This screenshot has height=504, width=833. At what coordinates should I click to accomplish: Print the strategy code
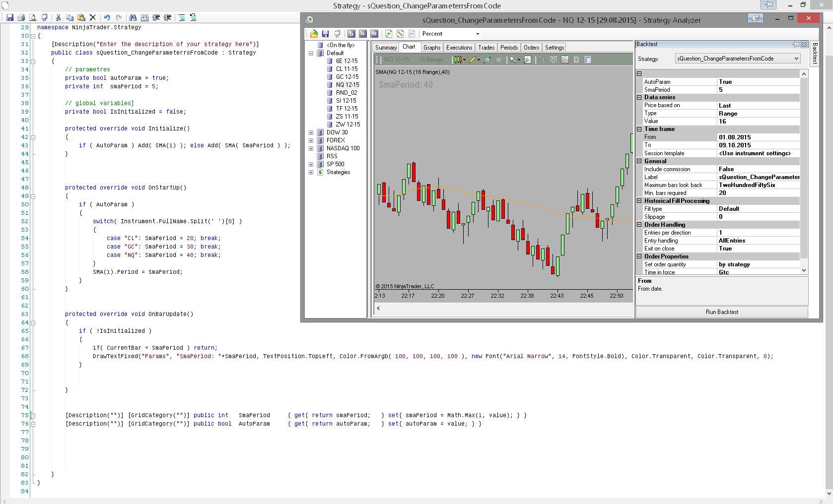click(21, 17)
